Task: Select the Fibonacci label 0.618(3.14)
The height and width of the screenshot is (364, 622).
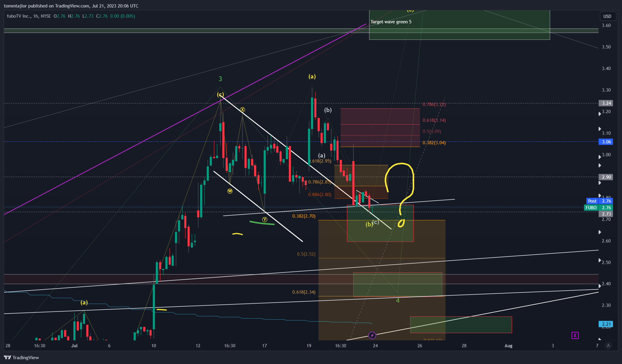Action: [x=434, y=120]
